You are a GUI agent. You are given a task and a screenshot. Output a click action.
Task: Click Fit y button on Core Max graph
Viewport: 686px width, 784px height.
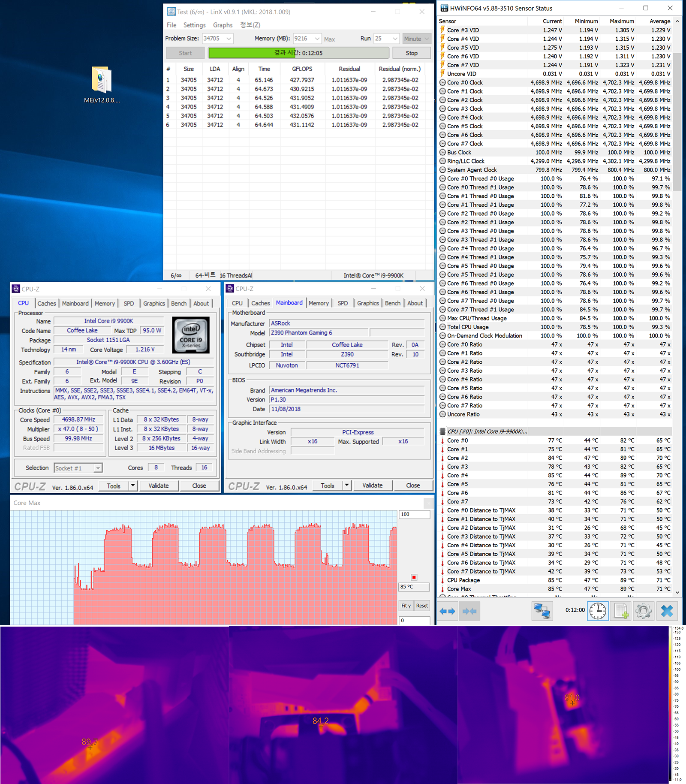(406, 606)
